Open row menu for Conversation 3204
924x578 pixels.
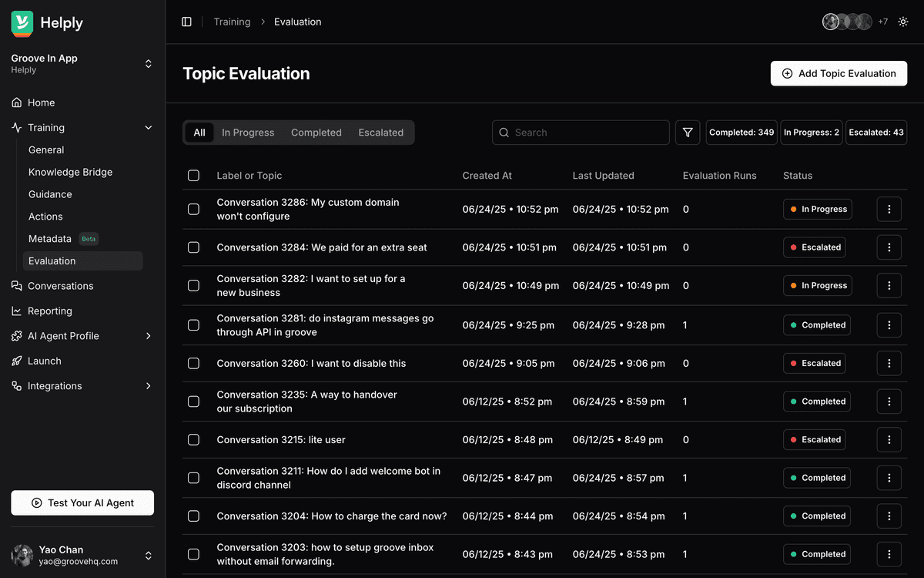[x=889, y=516]
